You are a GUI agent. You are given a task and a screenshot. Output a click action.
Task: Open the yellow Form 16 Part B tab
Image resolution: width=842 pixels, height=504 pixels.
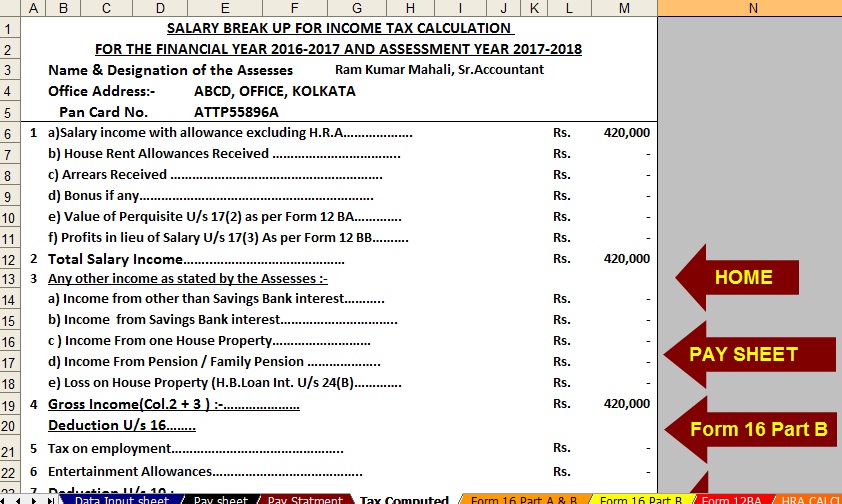641,500
